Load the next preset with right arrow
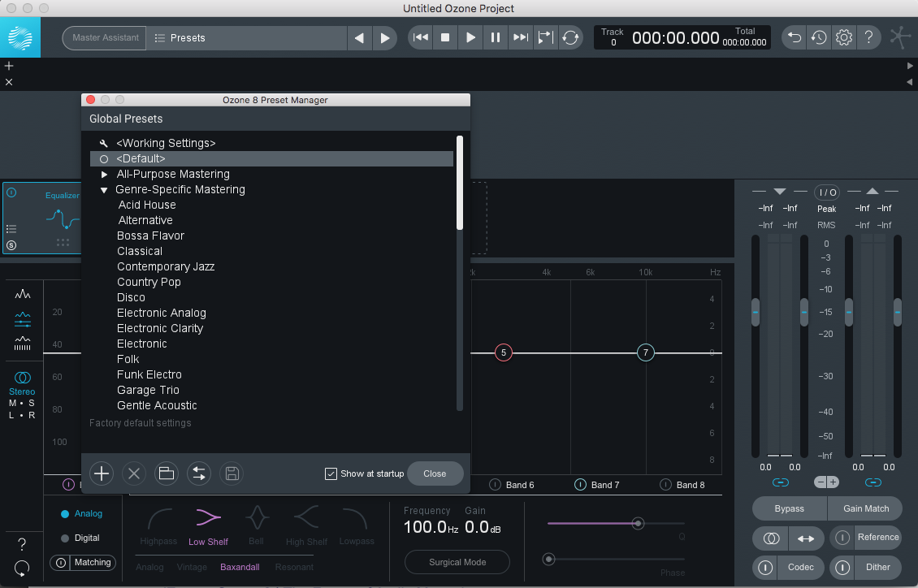 click(384, 38)
